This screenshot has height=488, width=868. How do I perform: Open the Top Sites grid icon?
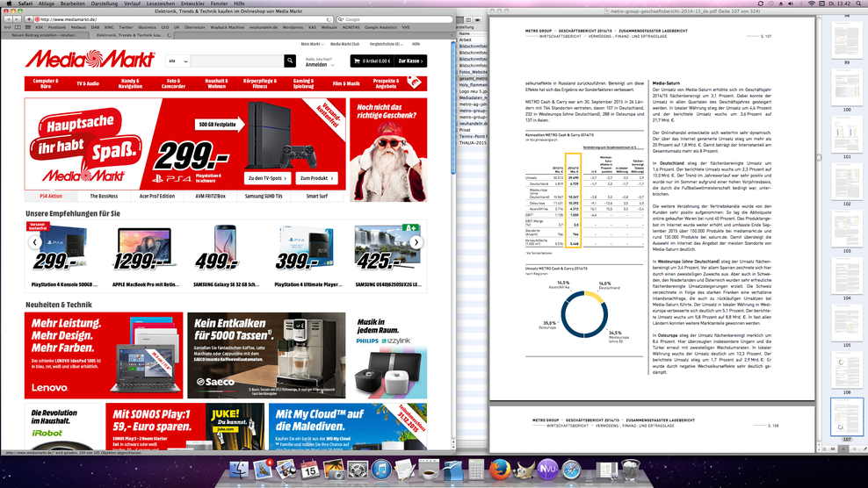28,27
